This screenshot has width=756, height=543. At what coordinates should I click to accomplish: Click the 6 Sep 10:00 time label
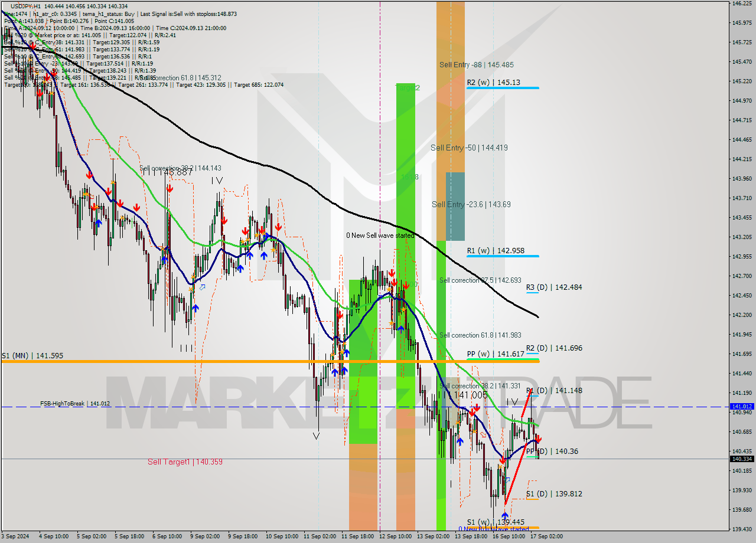tap(167, 537)
